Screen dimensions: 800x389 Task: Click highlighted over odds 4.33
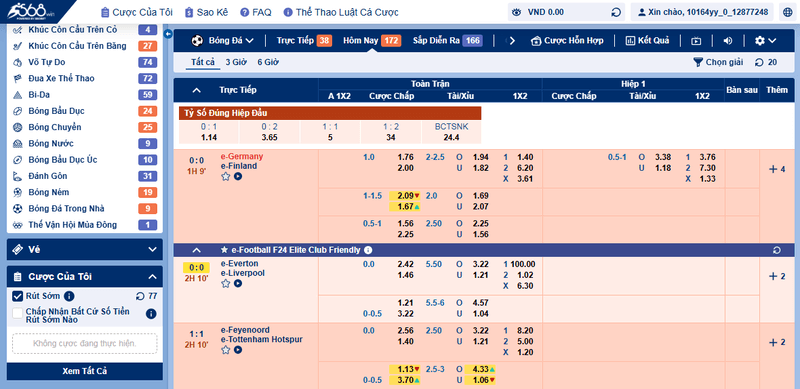coord(480,369)
